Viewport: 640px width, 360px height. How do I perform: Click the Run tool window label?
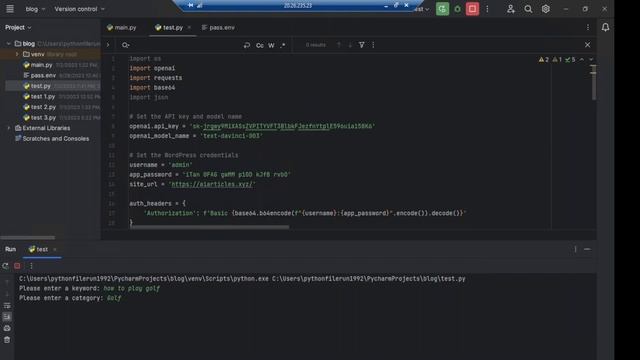11,249
